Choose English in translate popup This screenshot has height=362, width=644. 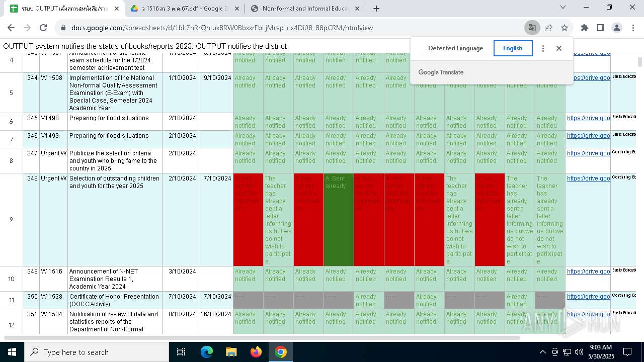tap(513, 48)
